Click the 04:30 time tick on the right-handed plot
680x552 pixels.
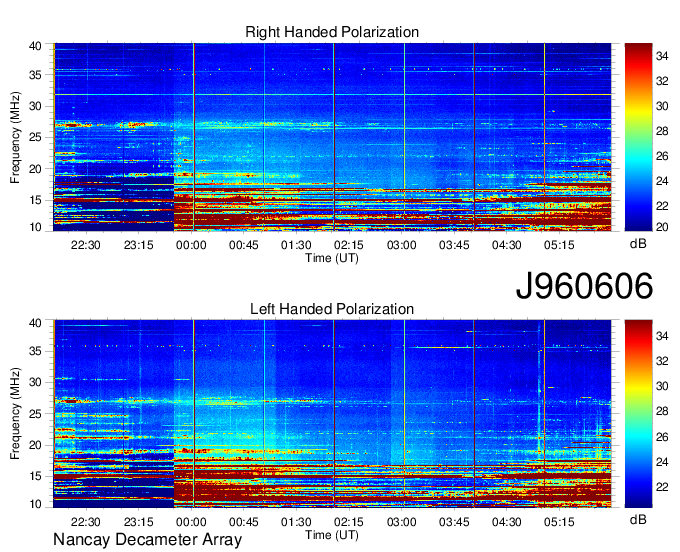tap(507, 245)
